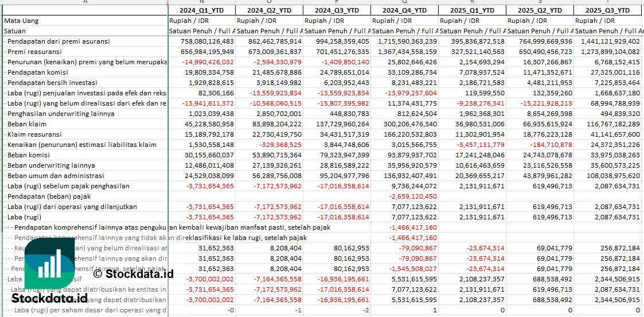The width and height of the screenshot is (644, 317).
Task: Click cell value 8,231,483,221
Action: point(414,83)
